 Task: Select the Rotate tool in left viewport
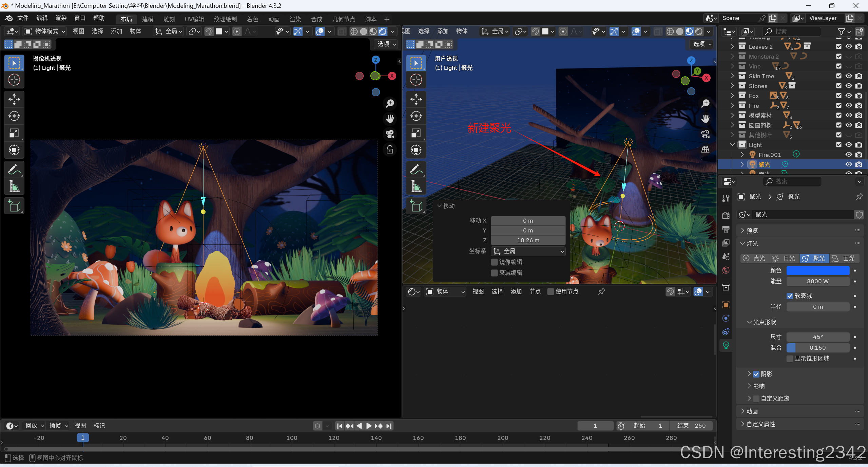point(14,116)
